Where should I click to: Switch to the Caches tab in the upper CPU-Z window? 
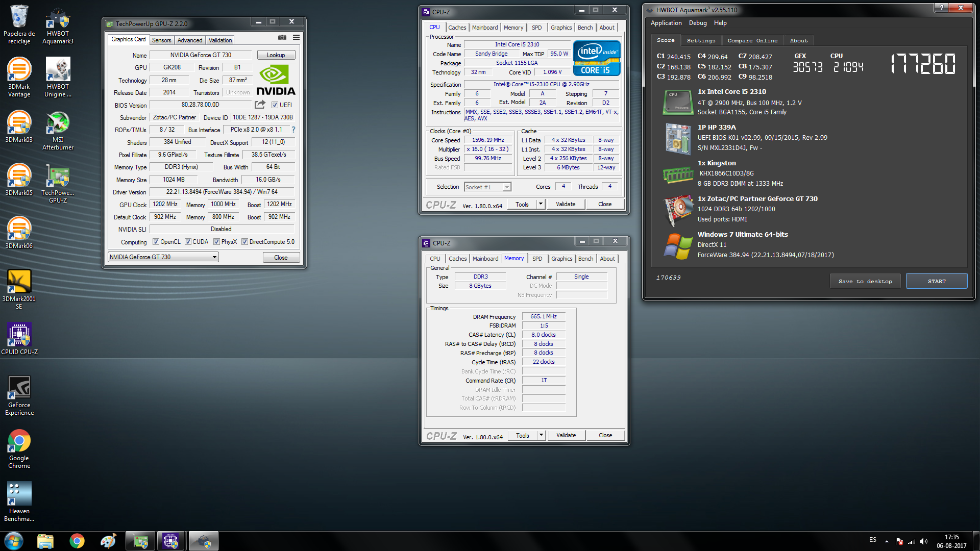tap(457, 28)
